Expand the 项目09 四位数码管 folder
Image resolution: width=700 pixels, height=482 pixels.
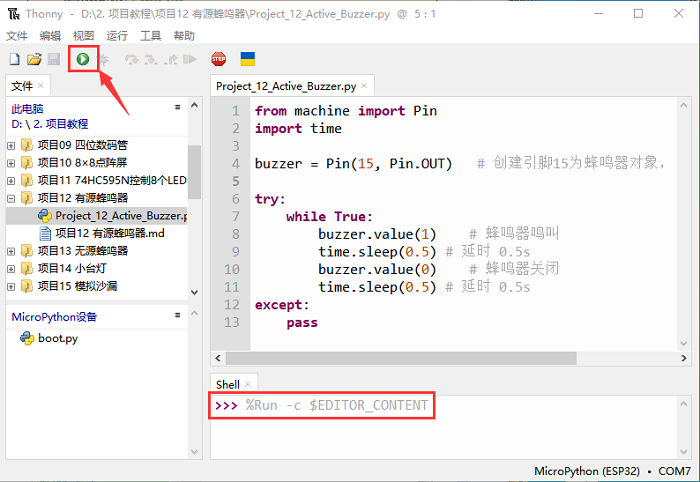point(11,145)
